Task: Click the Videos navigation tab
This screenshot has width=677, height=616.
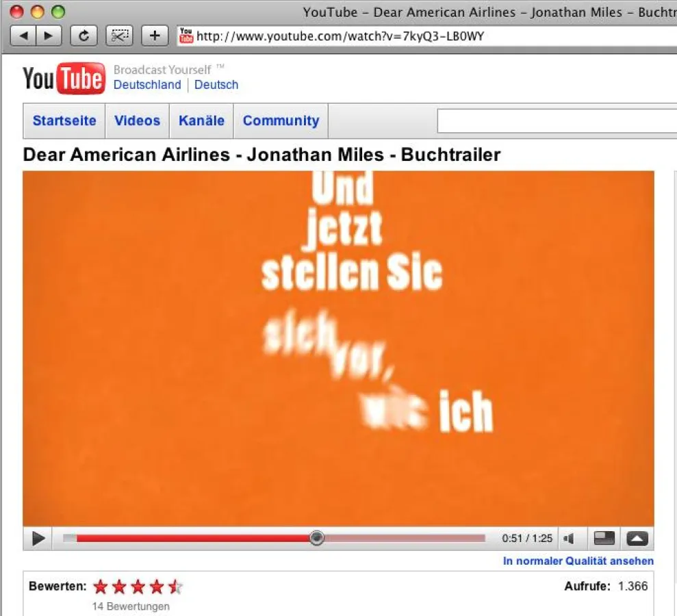Action: (x=137, y=120)
